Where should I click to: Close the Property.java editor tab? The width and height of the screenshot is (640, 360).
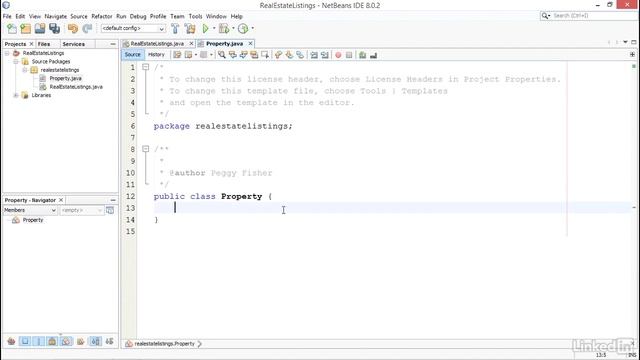[x=250, y=44]
